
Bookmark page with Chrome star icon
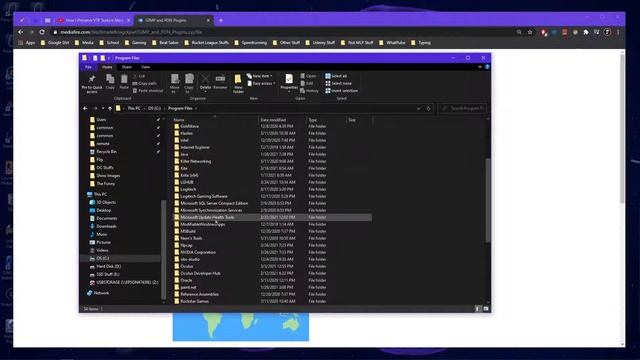point(530,32)
